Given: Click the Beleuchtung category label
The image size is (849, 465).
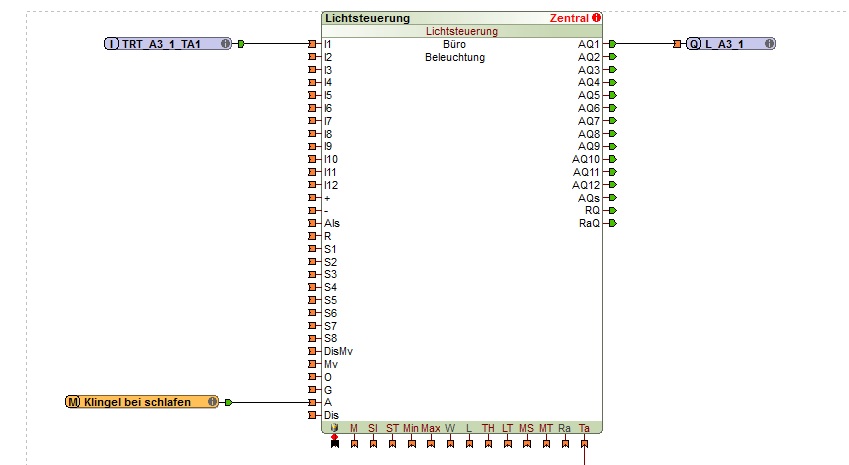Looking at the screenshot, I should pos(455,57).
